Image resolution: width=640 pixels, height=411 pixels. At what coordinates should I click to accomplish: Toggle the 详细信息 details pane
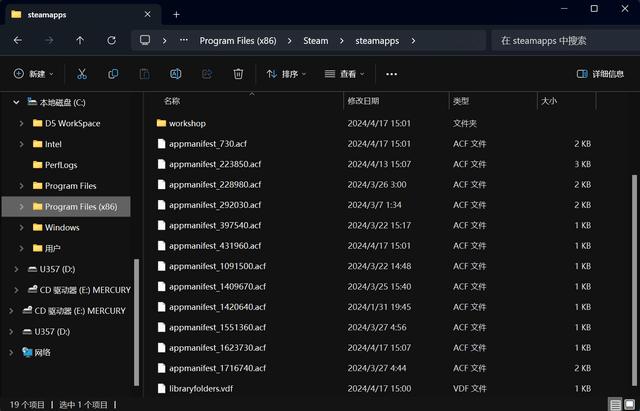(x=600, y=74)
